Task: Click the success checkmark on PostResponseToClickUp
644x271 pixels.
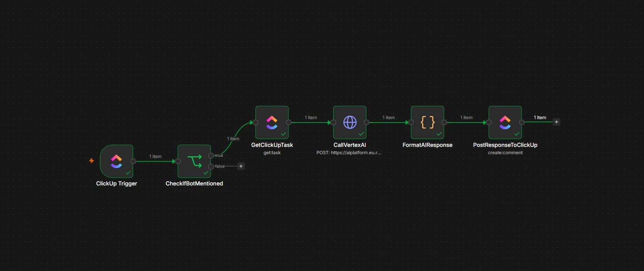Action: (517, 134)
